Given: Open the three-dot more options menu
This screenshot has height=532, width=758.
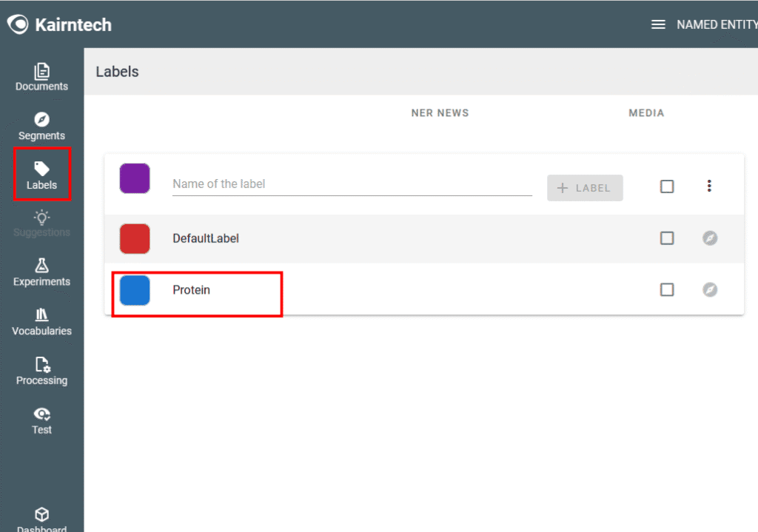Looking at the screenshot, I should (709, 186).
